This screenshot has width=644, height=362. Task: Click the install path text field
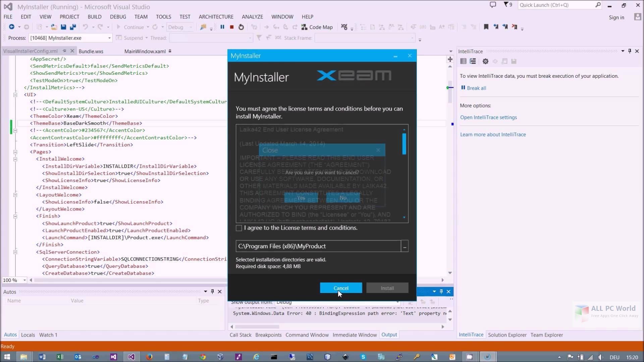[x=318, y=246]
